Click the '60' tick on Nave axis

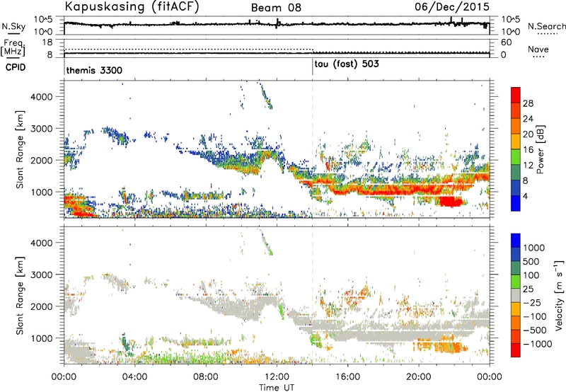pos(506,42)
